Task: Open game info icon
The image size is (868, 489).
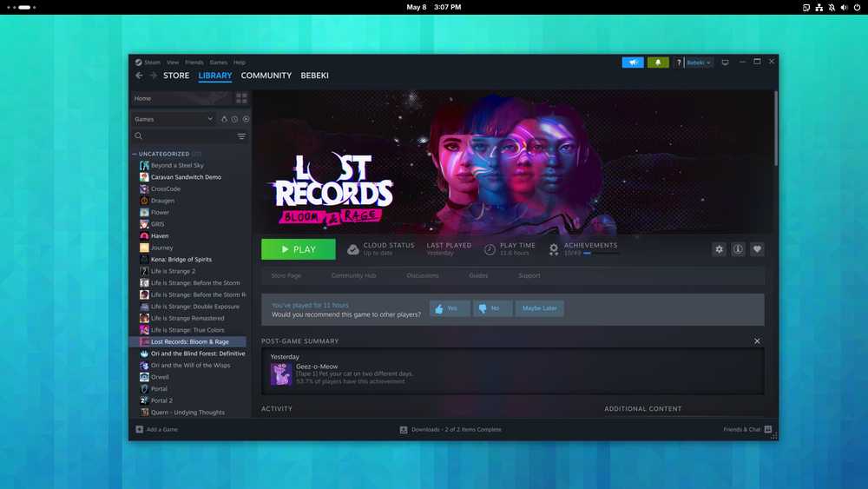Action: (738, 249)
